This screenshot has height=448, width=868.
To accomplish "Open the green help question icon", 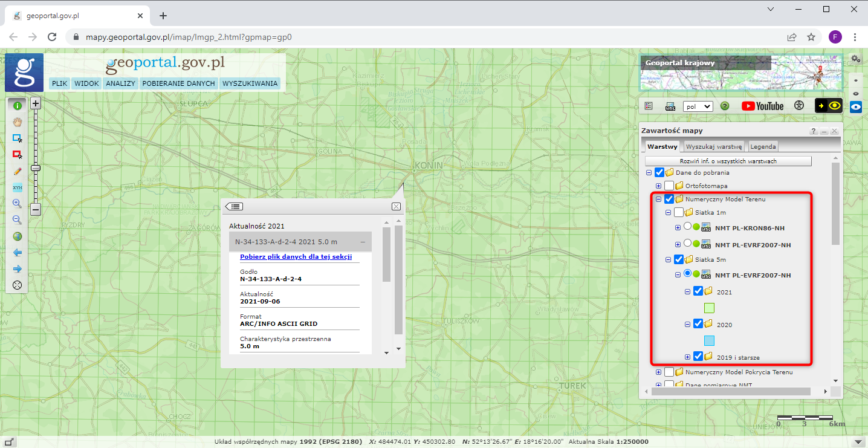I will 725,106.
